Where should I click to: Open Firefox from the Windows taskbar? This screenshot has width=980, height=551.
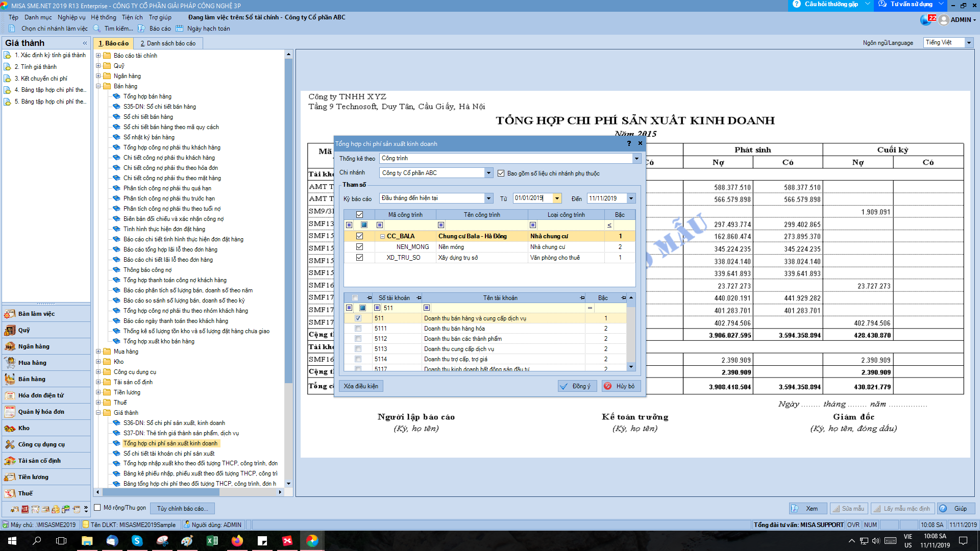[237, 541]
